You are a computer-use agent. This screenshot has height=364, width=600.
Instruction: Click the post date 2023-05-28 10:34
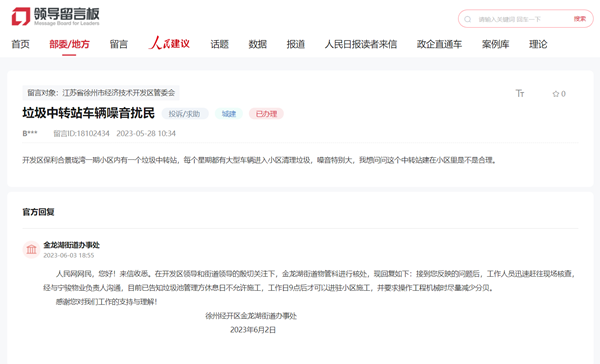click(x=146, y=134)
